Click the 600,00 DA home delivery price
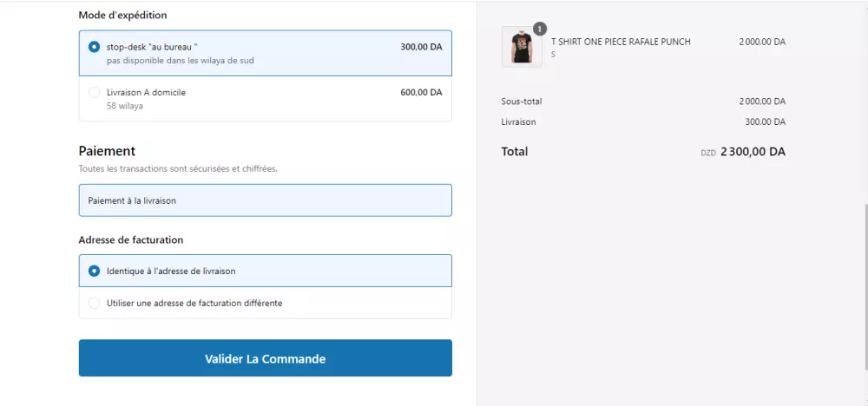 (x=421, y=92)
